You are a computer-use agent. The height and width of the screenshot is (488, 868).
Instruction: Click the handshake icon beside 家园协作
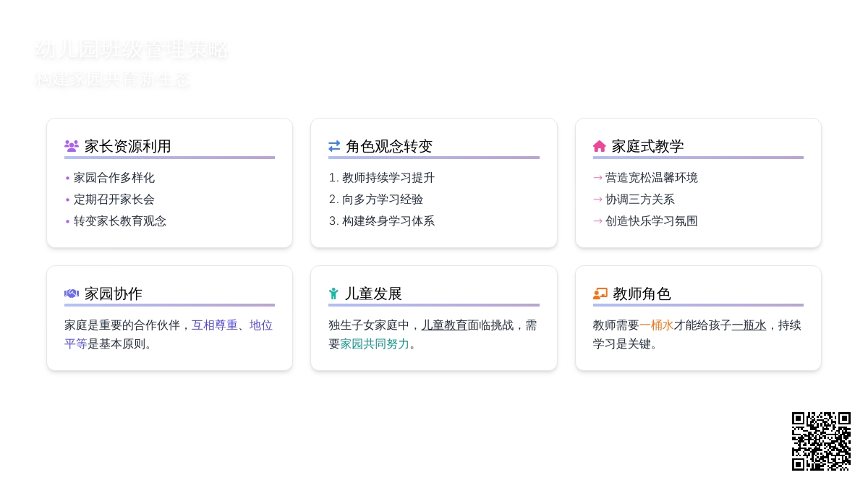point(72,294)
